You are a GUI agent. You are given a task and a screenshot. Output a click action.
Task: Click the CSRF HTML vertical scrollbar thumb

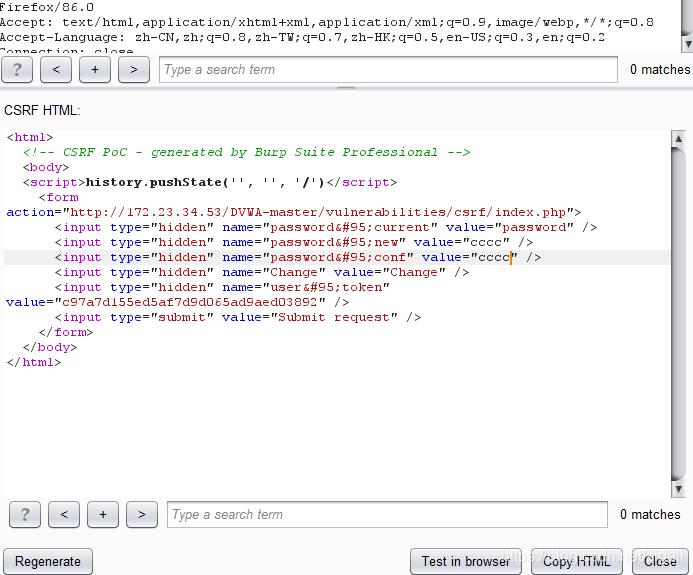point(678,314)
